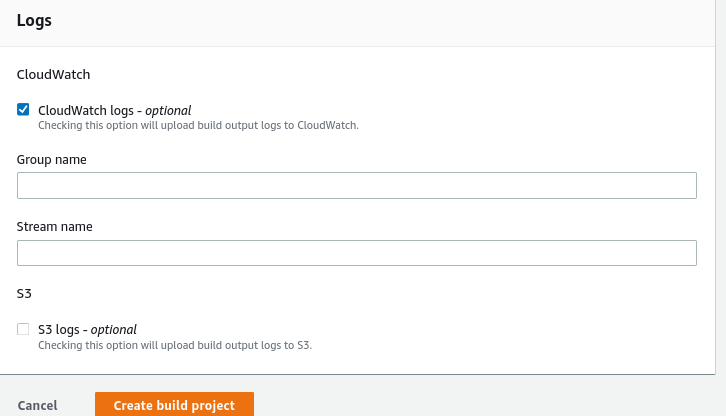Cancel the build project creation

pyautogui.click(x=38, y=405)
